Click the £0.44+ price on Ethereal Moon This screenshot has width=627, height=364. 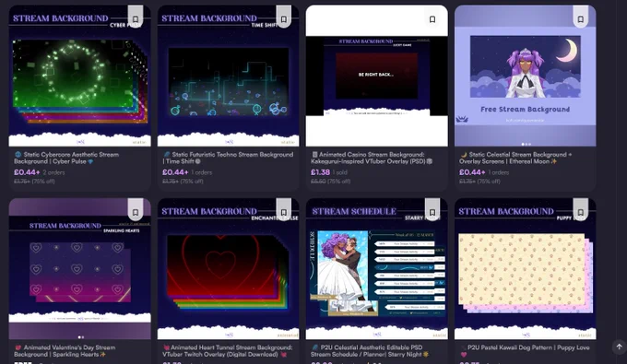click(x=472, y=172)
